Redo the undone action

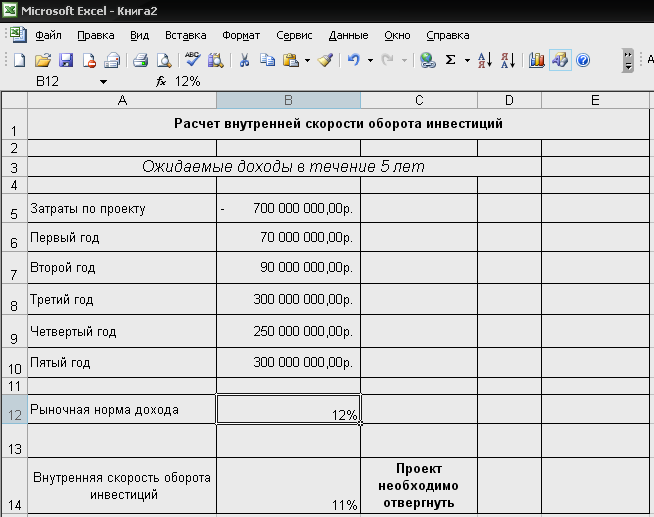click(387, 60)
